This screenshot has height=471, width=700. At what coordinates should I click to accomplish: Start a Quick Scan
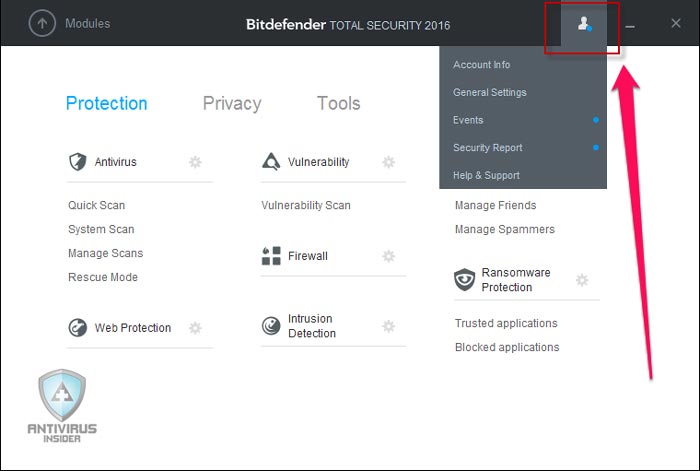pos(96,205)
